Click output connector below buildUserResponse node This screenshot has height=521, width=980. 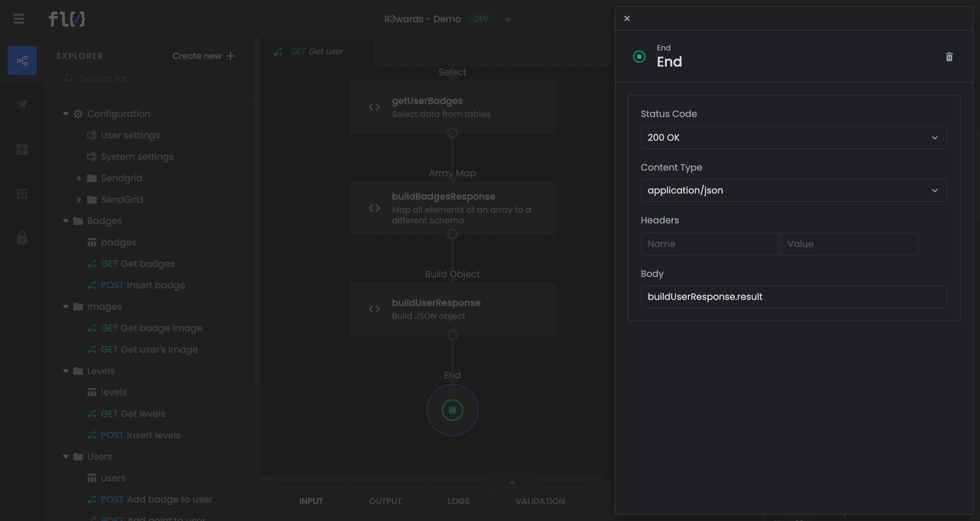click(x=452, y=335)
